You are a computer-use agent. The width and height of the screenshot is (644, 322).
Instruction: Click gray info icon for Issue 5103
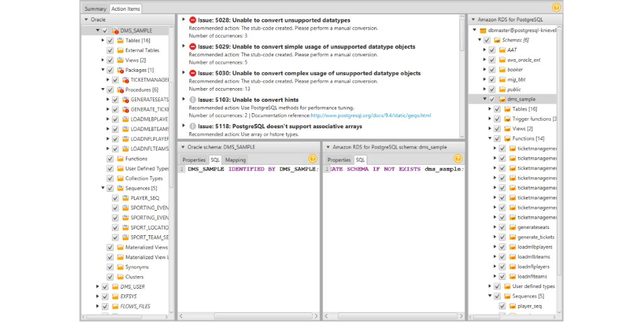(x=192, y=100)
